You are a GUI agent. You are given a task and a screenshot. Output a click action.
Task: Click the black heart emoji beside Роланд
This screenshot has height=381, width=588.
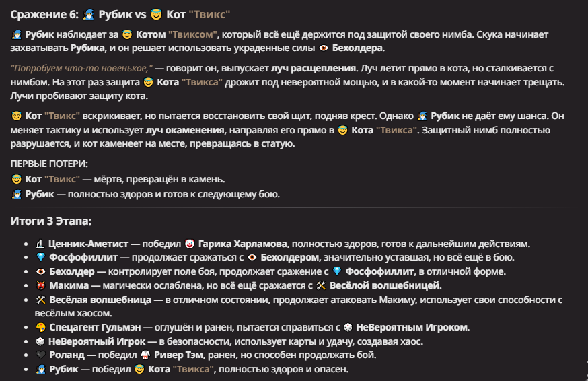(40, 355)
